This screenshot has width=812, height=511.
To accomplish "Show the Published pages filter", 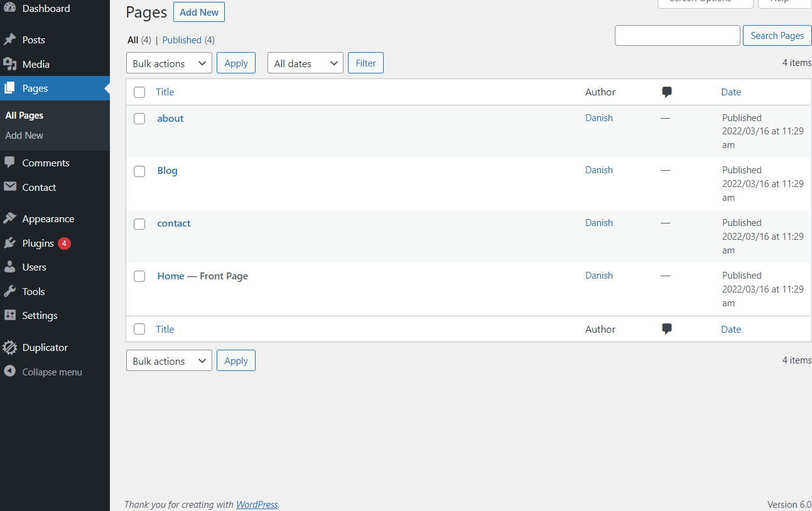I will (182, 40).
